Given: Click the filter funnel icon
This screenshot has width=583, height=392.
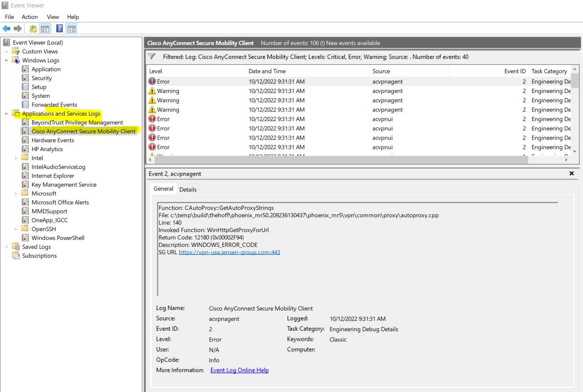Looking at the screenshot, I should point(151,56).
